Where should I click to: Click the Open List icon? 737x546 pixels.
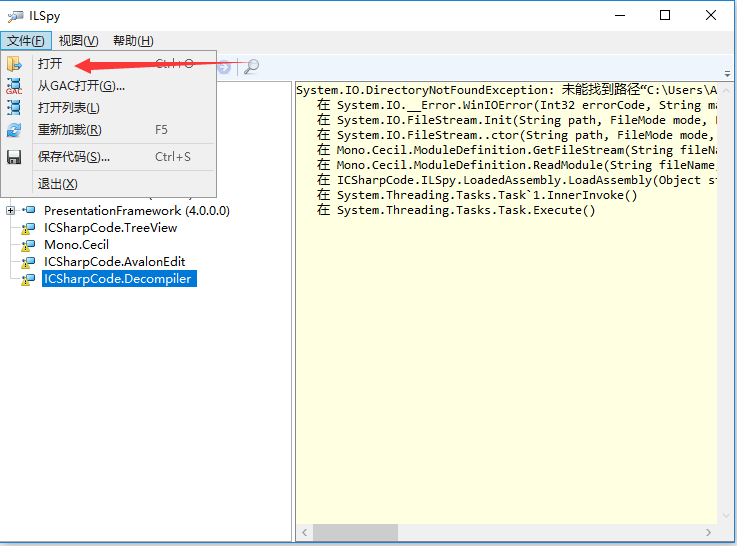point(14,108)
